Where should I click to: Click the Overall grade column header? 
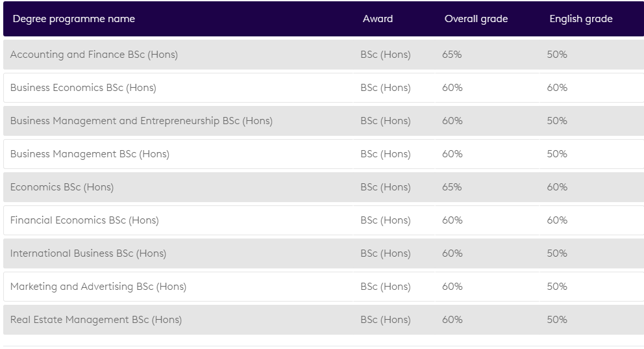[x=476, y=19]
